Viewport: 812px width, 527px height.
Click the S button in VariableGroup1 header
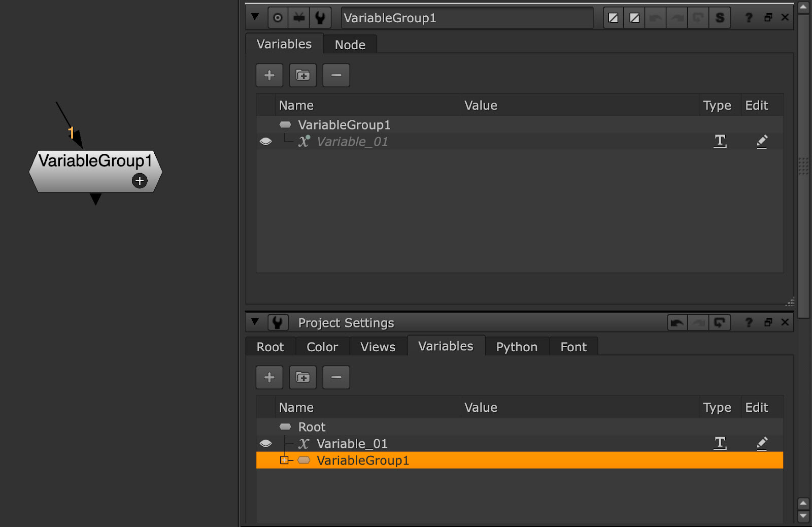(720, 18)
